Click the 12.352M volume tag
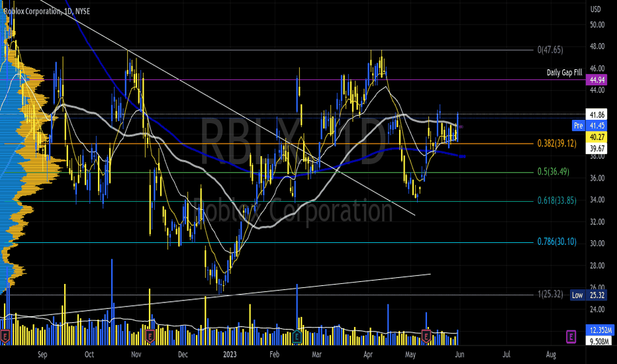Image resolution: width=617 pixels, height=364 pixels. pyautogui.click(x=601, y=330)
